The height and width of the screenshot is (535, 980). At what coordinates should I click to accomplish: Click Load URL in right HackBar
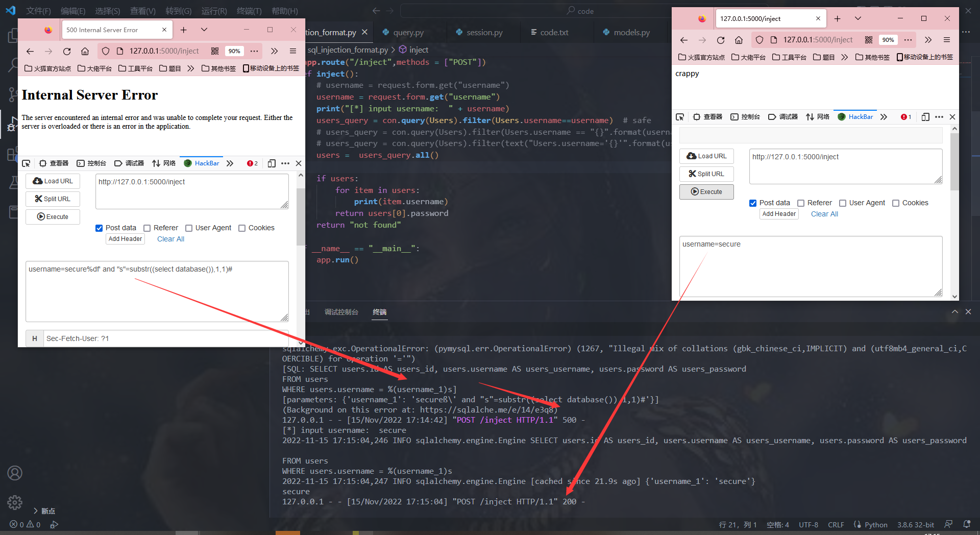point(706,156)
